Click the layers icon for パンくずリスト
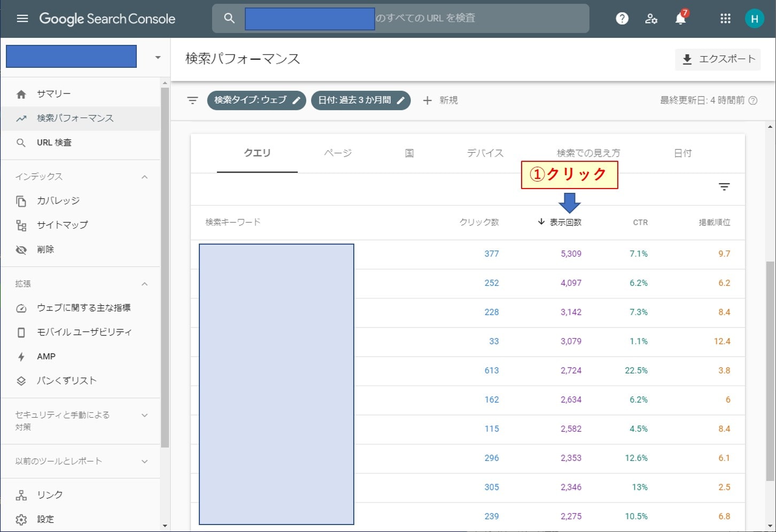Screen dimensions: 776x532 click(x=21, y=381)
